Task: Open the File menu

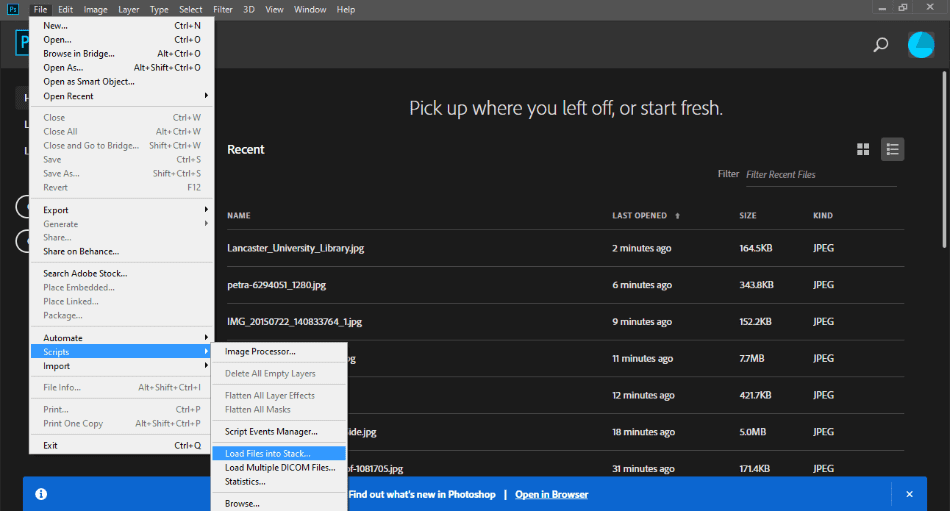Action: coord(40,10)
